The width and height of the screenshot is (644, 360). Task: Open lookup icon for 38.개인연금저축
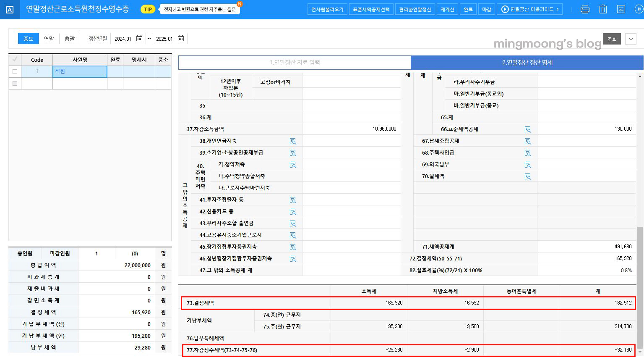click(x=293, y=141)
